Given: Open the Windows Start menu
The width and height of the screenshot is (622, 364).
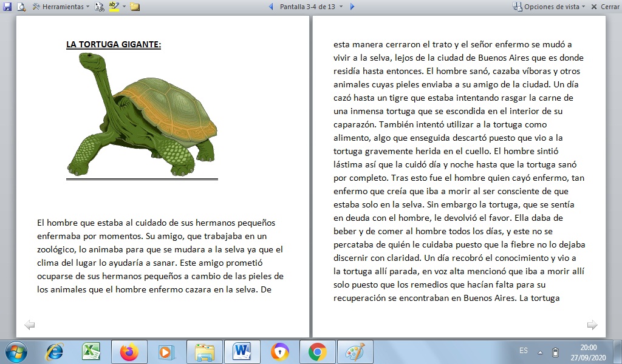Looking at the screenshot, I should [x=16, y=352].
